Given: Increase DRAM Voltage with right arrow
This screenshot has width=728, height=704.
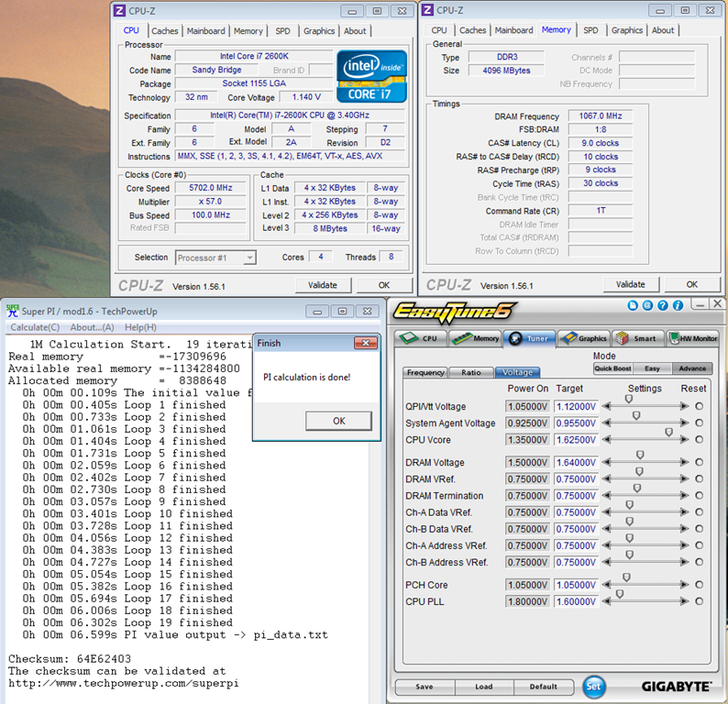Looking at the screenshot, I should coord(684,462).
